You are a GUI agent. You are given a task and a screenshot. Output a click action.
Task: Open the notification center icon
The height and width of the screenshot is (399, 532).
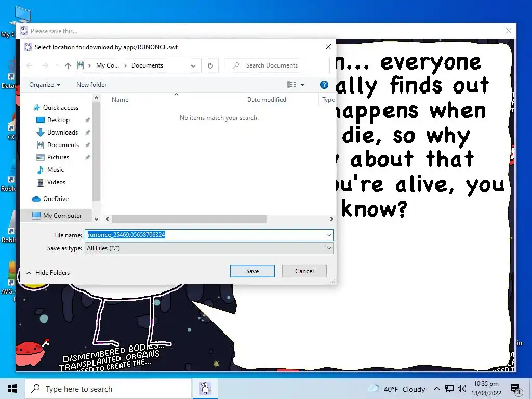click(x=516, y=390)
